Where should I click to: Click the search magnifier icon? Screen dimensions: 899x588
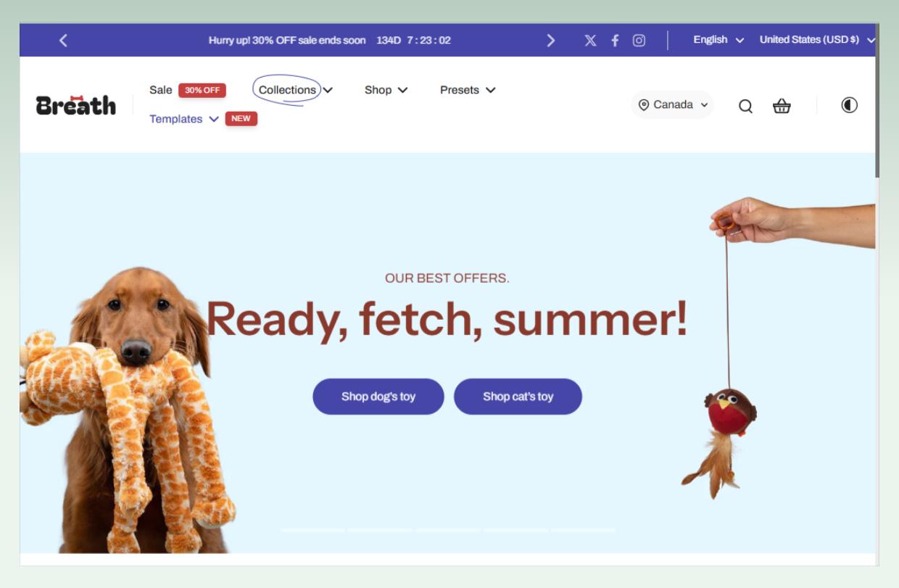coord(745,107)
